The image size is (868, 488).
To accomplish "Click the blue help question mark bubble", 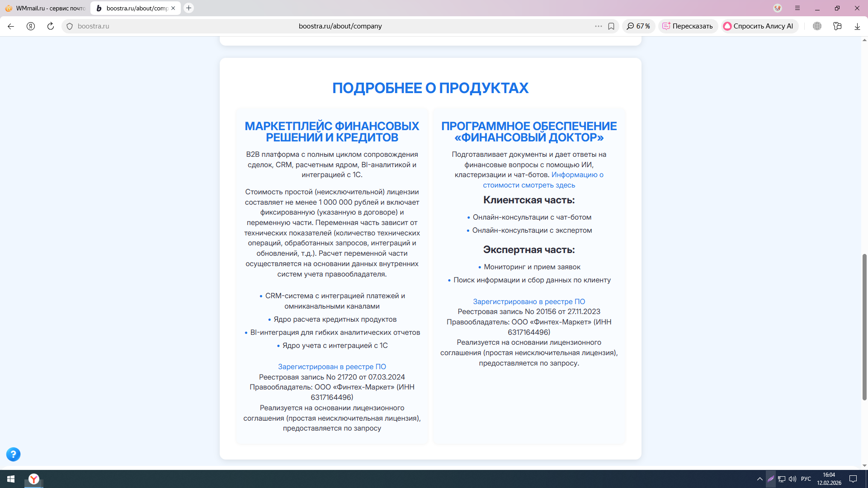I will [x=13, y=454].
